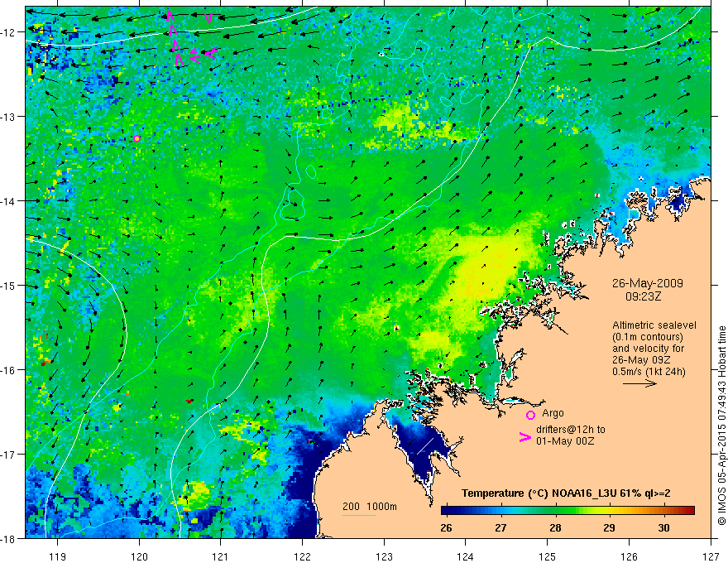Click the '-18' latitude axis label

coord(8,538)
